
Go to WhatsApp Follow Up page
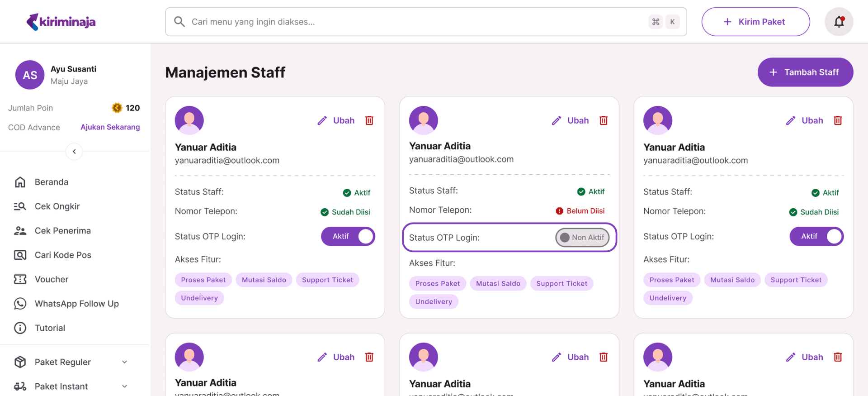coord(76,304)
